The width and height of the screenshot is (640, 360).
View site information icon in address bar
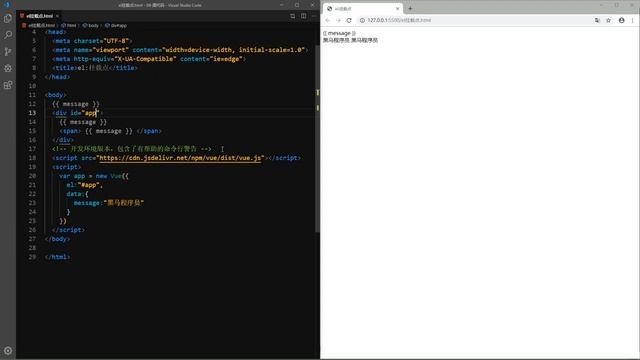point(362,20)
